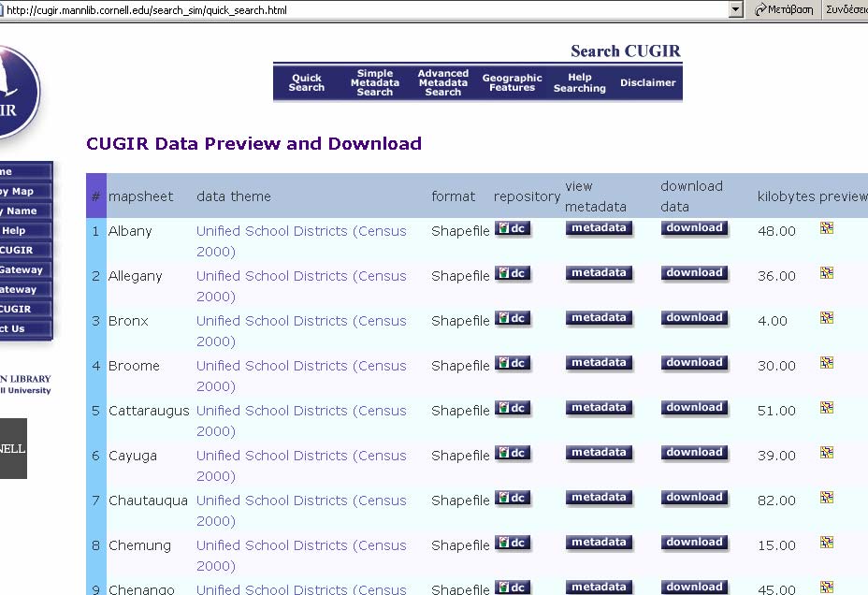Click the preview icon for Allegany
Screen dimensions: 868x595
pos(827,272)
